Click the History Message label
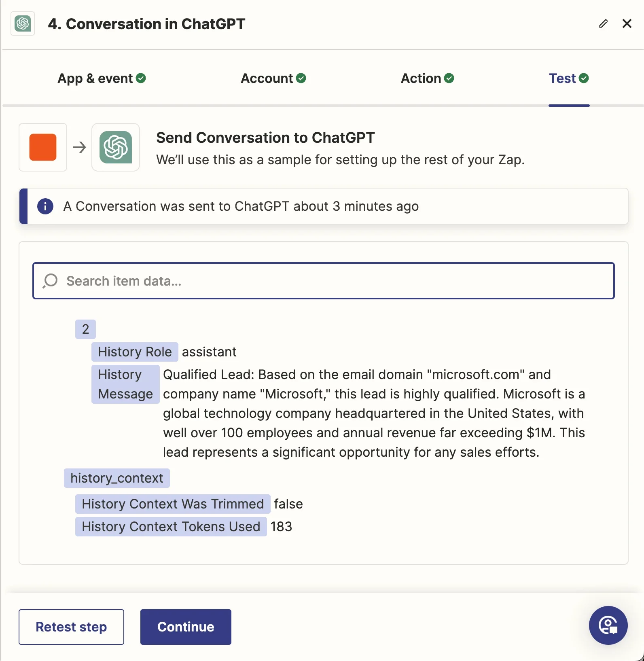The width and height of the screenshot is (644, 661). pyautogui.click(x=125, y=384)
